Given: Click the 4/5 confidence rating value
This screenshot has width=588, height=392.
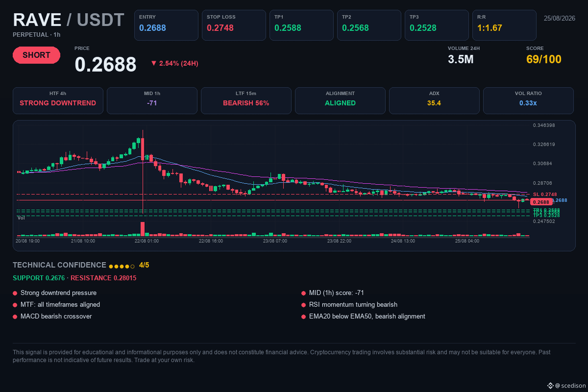Looking at the screenshot, I should click(144, 265).
